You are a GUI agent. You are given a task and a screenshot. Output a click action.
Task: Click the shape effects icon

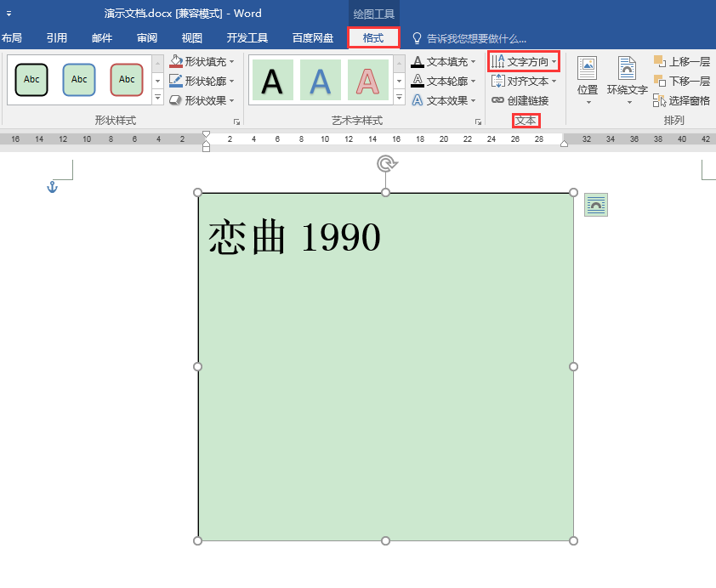pyautogui.click(x=176, y=100)
